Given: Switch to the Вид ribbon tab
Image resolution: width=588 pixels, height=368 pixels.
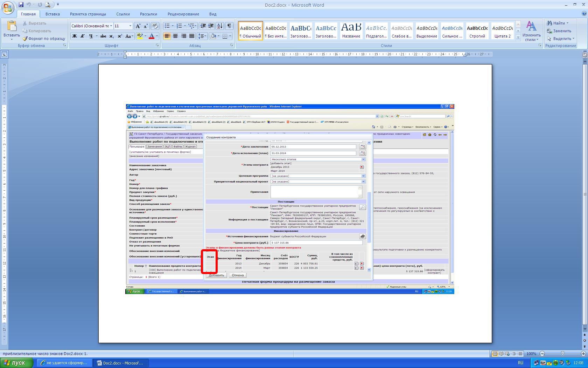Looking at the screenshot, I should [x=213, y=14].
